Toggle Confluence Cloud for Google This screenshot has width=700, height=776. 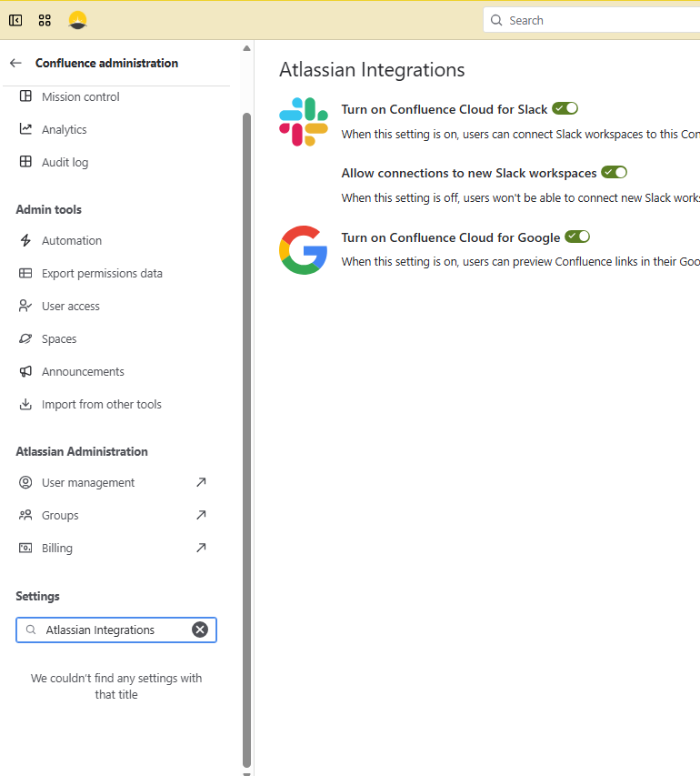click(x=577, y=237)
